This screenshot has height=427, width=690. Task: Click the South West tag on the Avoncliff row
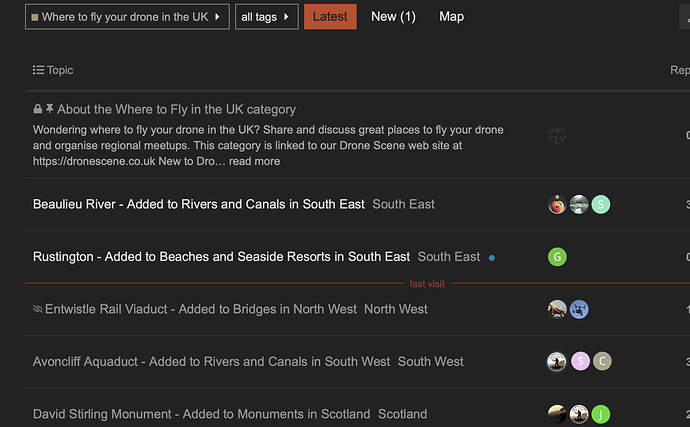430,361
